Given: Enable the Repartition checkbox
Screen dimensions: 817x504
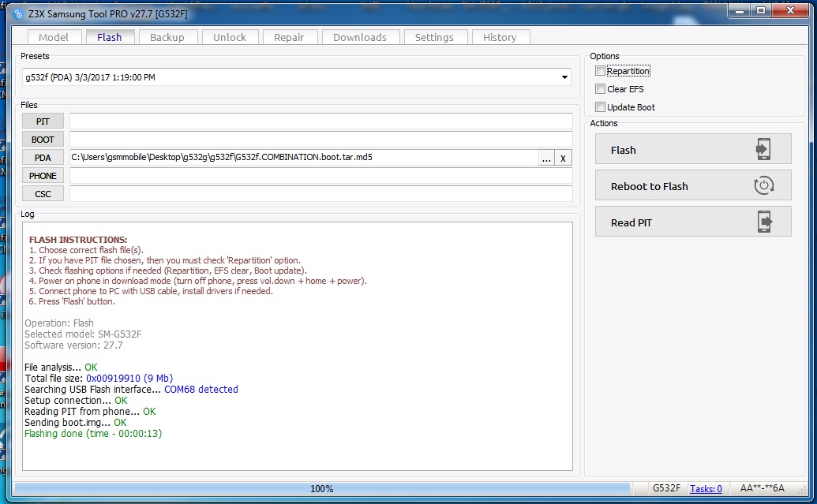Looking at the screenshot, I should (600, 71).
